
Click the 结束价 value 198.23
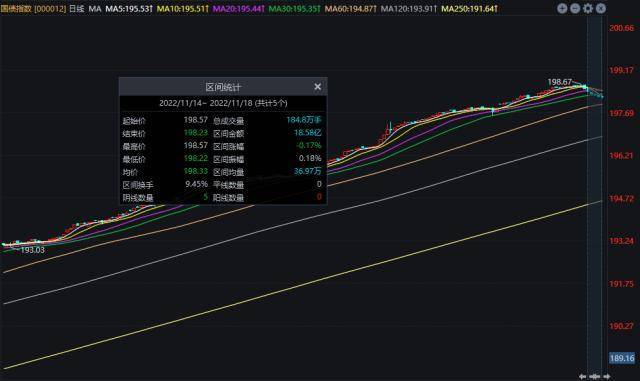(196, 133)
